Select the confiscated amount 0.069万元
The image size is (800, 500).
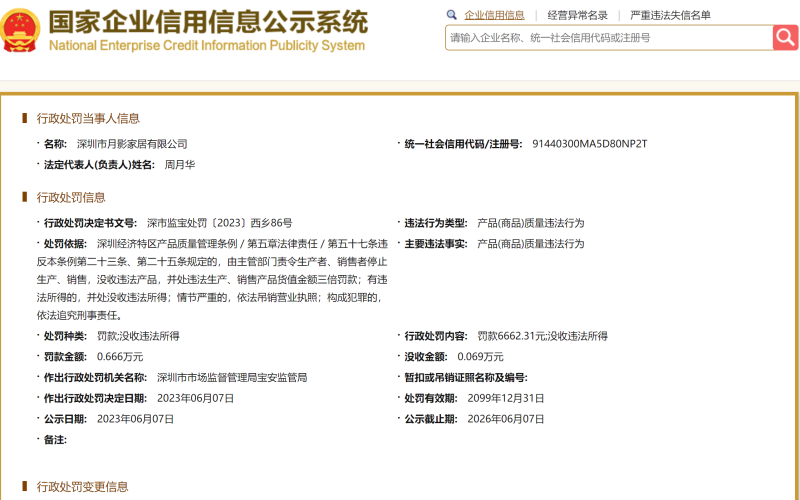click(x=480, y=357)
